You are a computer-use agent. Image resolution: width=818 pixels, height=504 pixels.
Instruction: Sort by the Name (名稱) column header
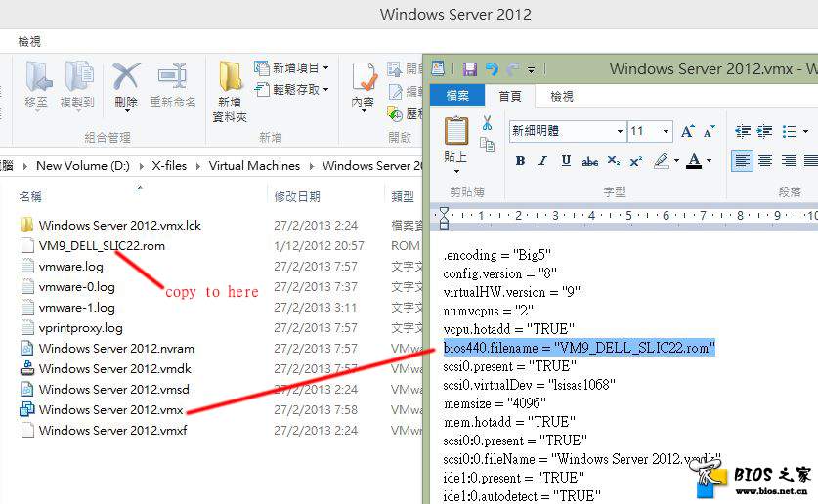tap(30, 196)
